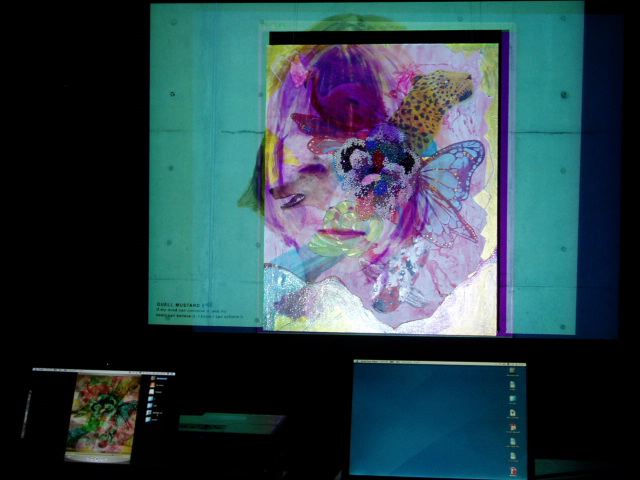The height and width of the screenshot is (480, 640).
Task: Click the Apple menu on the right laptop's menu bar
Action: point(358,362)
